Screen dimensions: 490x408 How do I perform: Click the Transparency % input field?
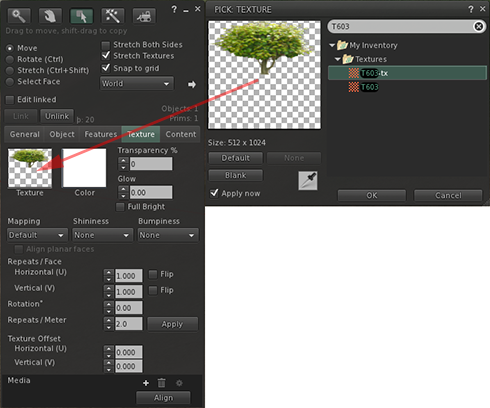coord(151,164)
